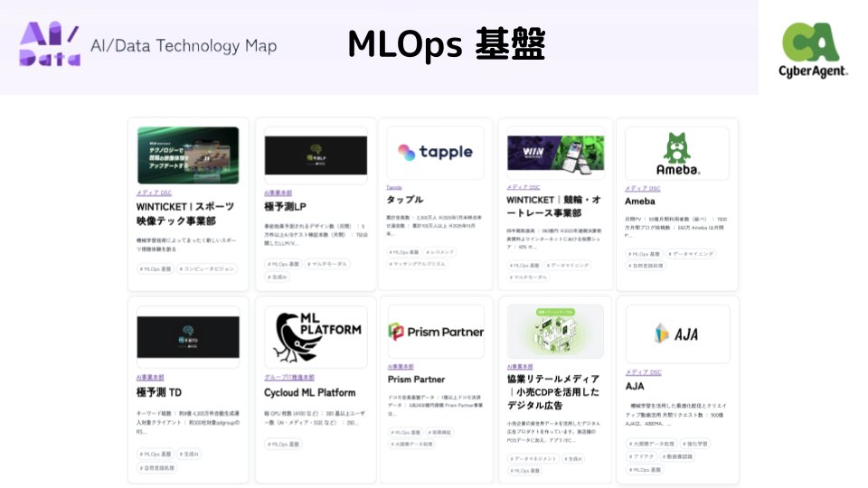Select データマイニング tag on Ameba card

[691, 254]
